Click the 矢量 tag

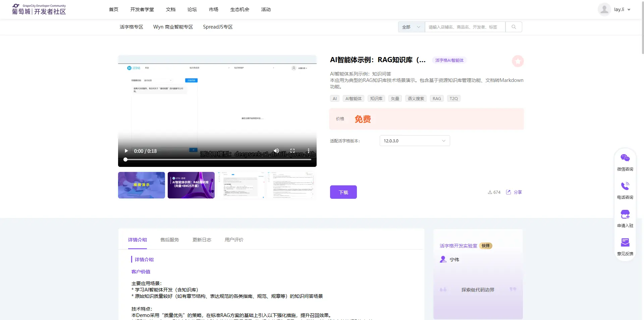(x=395, y=98)
